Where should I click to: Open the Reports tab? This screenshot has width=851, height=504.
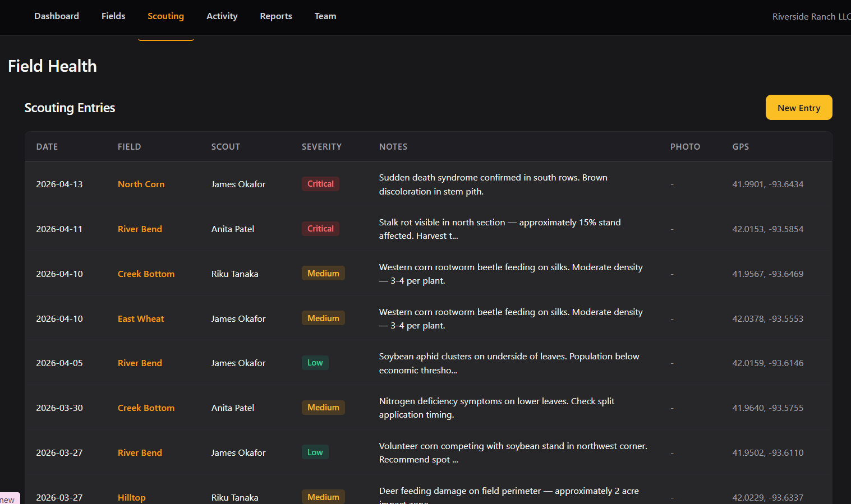click(x=275, y=16)
